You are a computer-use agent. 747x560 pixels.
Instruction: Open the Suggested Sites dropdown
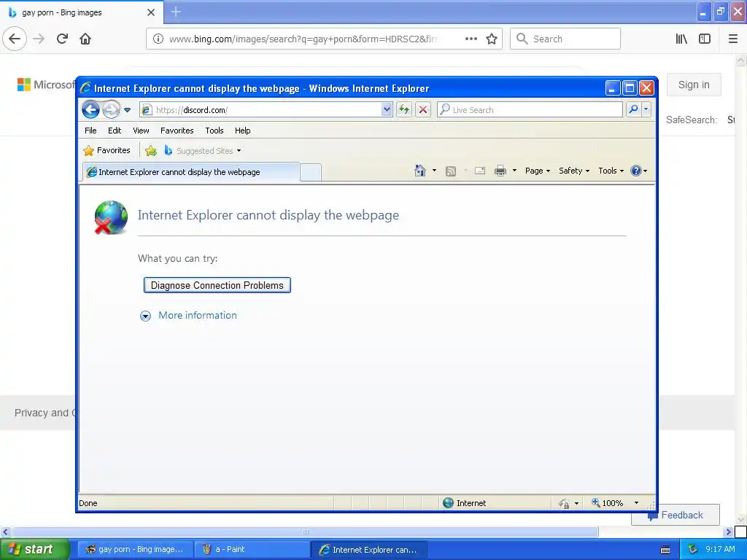[203, 150]
